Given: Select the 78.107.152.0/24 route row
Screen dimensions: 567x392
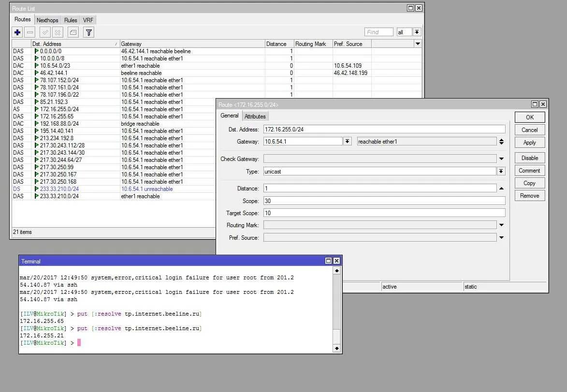Looking at the screenshot, I should tap(217, 80).
